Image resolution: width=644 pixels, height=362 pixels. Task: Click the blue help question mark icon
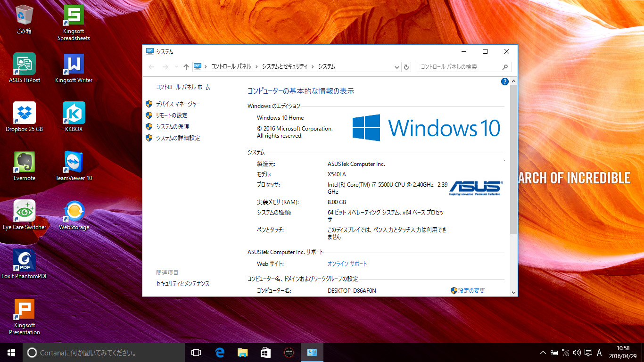(x=505, y=82)
